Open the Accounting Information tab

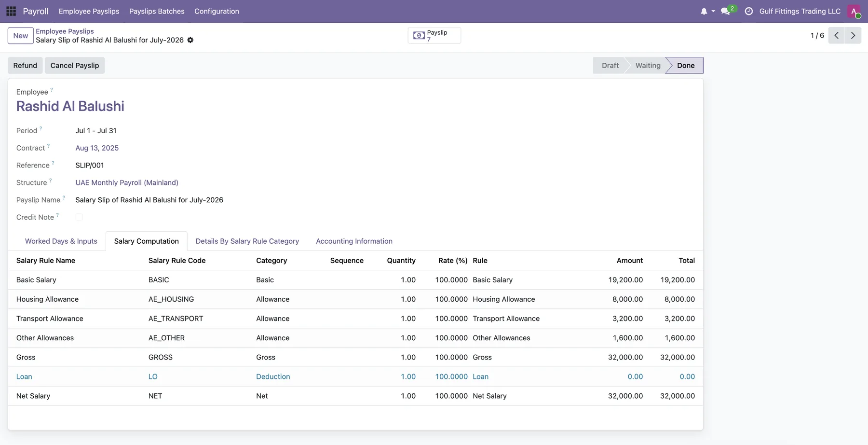point(354,241)
